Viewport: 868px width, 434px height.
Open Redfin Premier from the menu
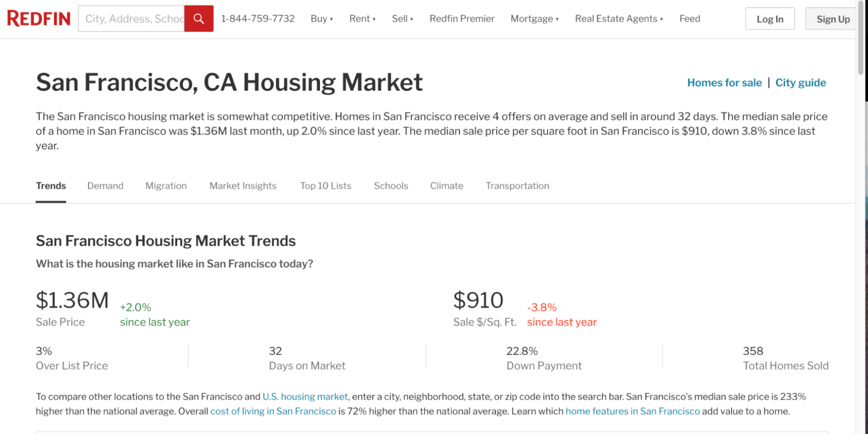click(x=462, y=18)
